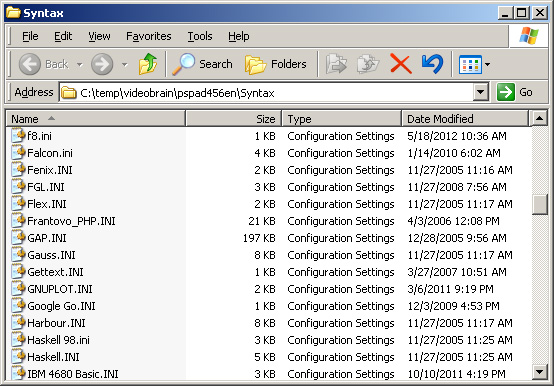Click the date 4/3/2006 12:08 PM
The height and width of the screenshot is (386, 554).
pos(453,221)
